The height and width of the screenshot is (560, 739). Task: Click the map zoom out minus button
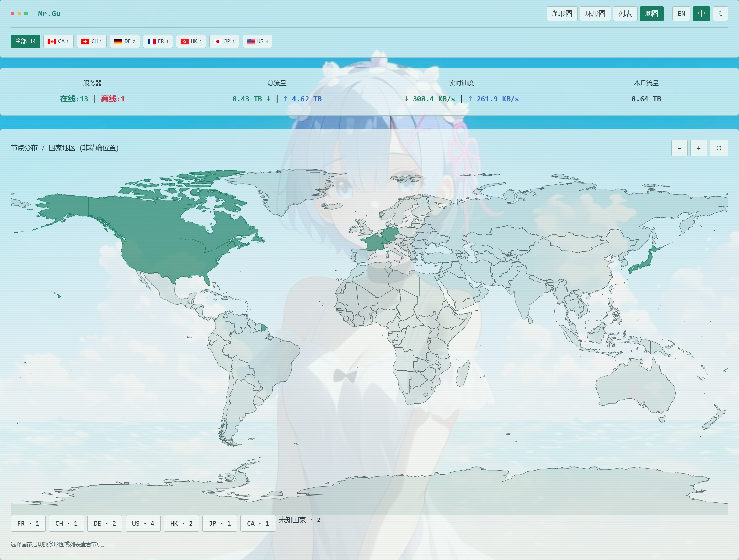[x=679, y=148]
